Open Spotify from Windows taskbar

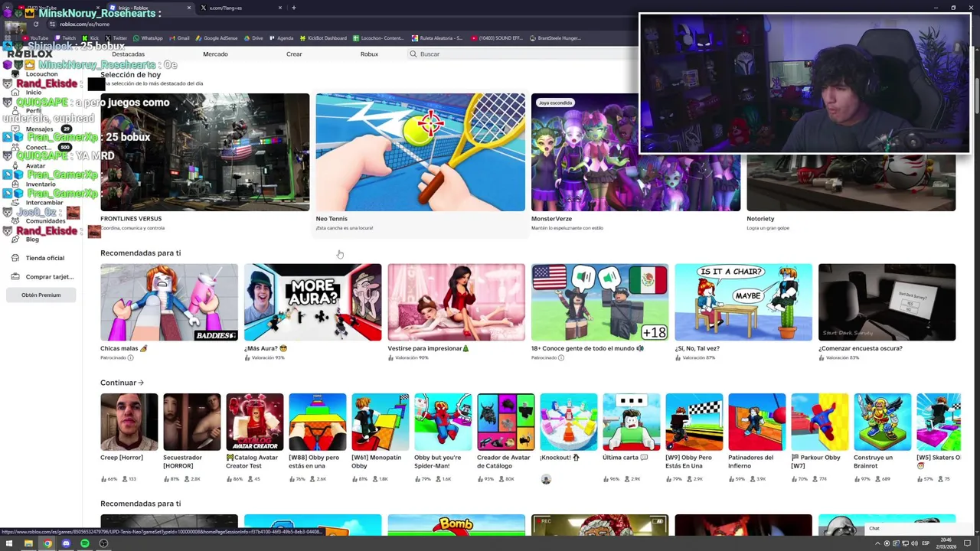[x=84, y=543]
